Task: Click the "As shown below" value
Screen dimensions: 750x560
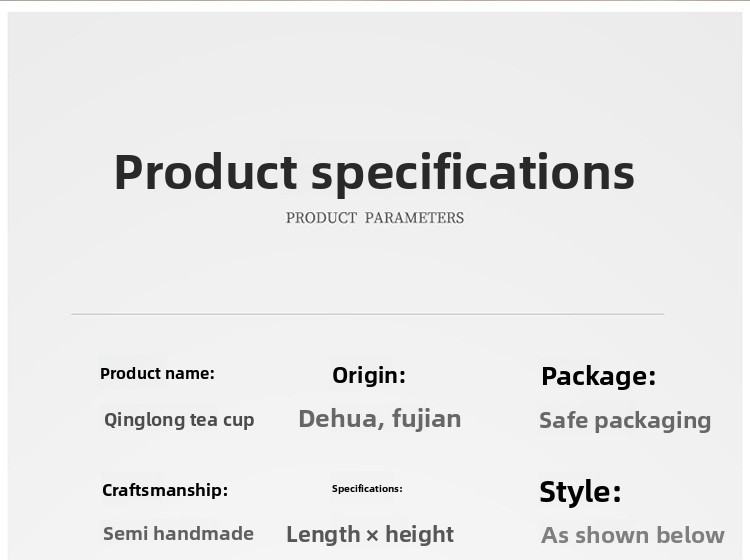Action: click(x=633, y=535)
